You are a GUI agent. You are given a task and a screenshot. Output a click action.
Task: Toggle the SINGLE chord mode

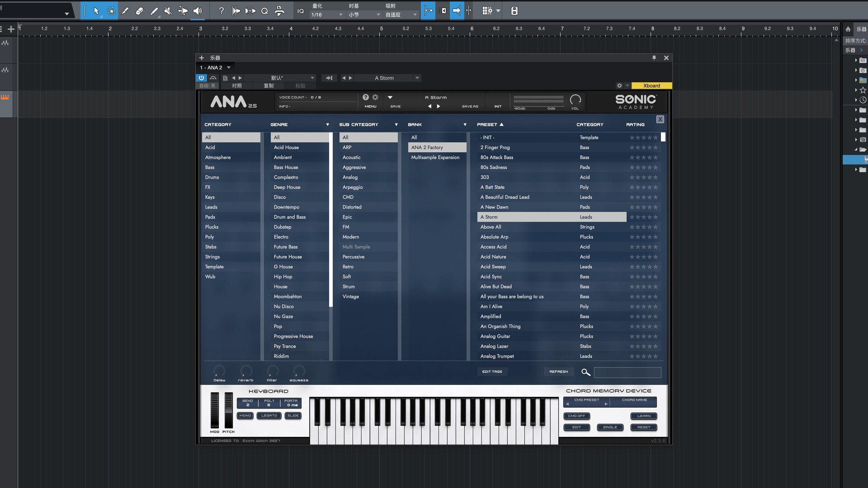[x=610, y=427]
